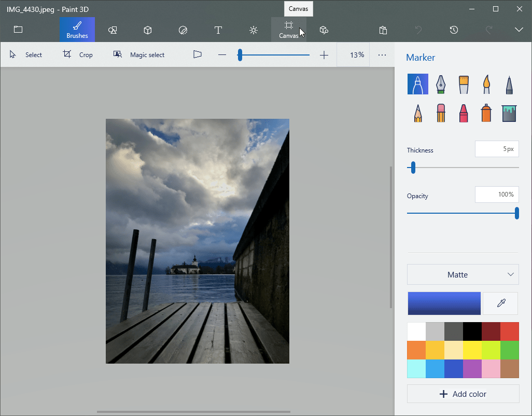Select the Spray can brush
This screenshot has width=532, height=416.
[486, 113]
